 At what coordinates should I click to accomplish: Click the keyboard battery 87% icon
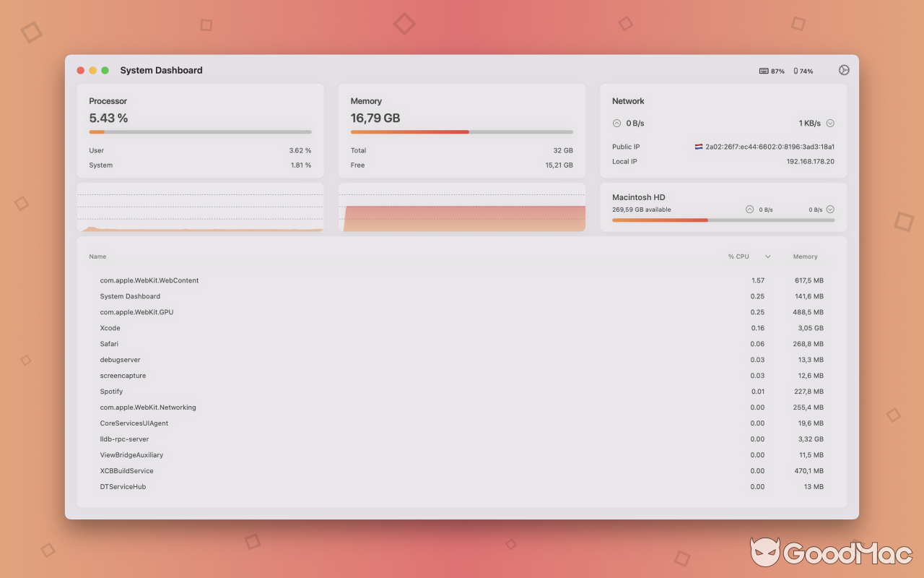tap(764, 70)
